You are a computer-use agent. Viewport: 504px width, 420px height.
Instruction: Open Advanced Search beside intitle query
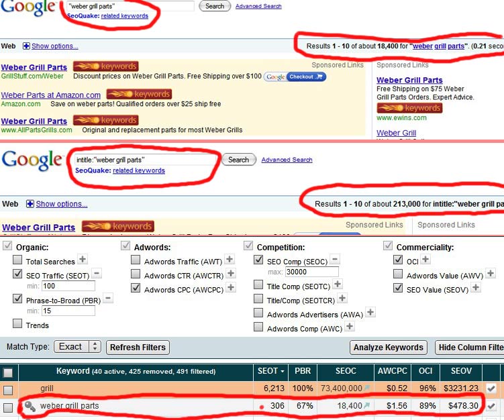[287, 160]
